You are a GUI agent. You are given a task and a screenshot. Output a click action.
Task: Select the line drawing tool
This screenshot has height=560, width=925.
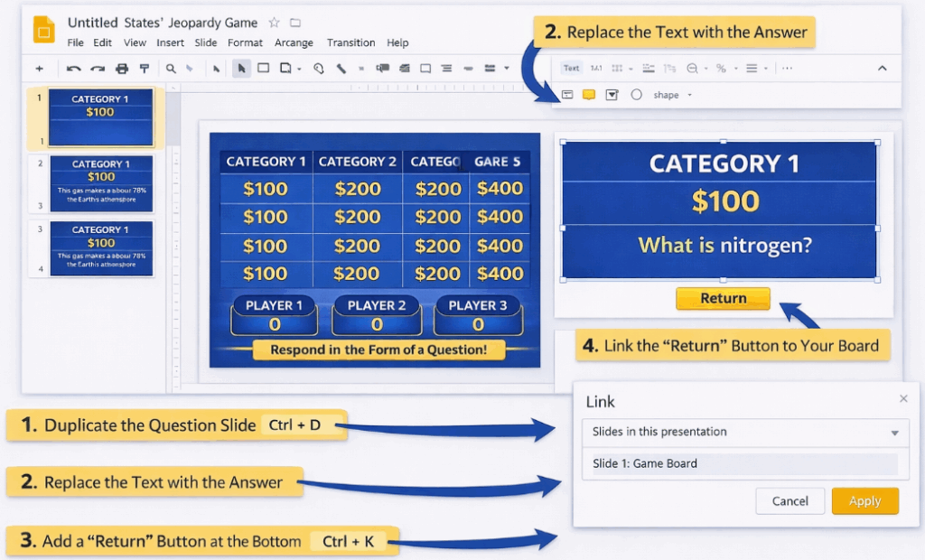(x=342, y=68)
